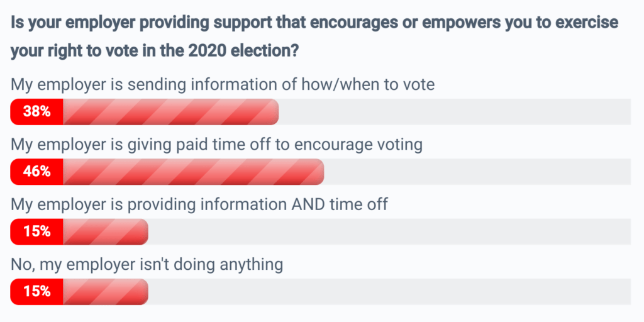Click the striped bar for employer isn't doing anything

click(106, 292)
